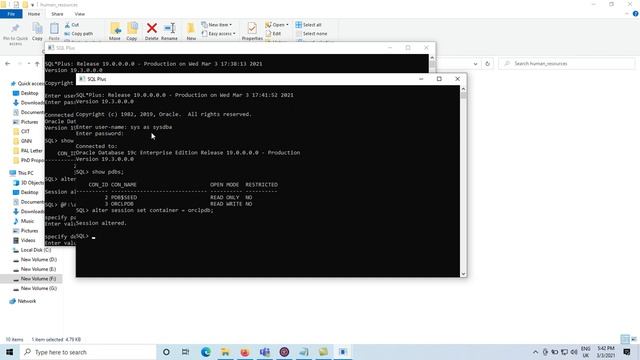Image resolution: width=640 pixels, height=360 pixels.
Task: Open the notification center icon
Action: 627,352
